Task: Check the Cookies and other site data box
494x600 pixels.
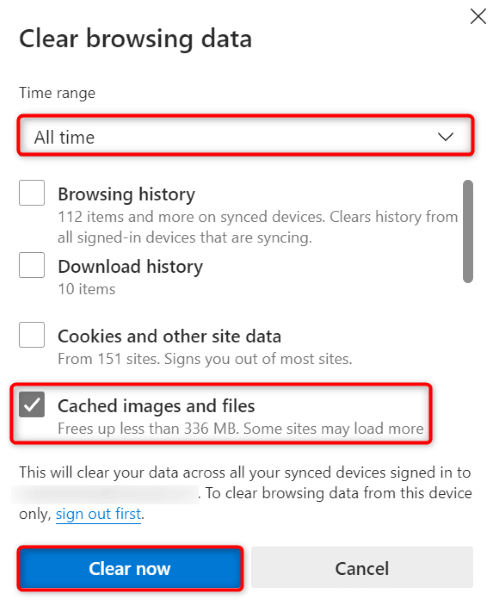Action: click(32, 335)
